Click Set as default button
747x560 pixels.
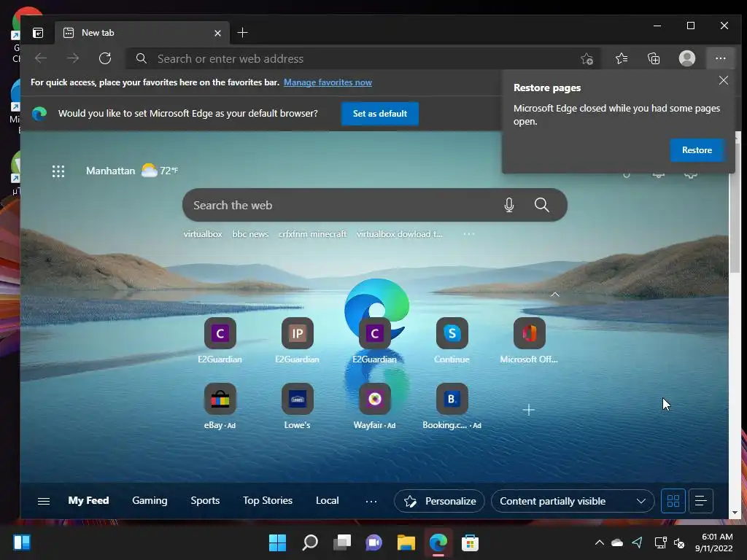[379, 114]
